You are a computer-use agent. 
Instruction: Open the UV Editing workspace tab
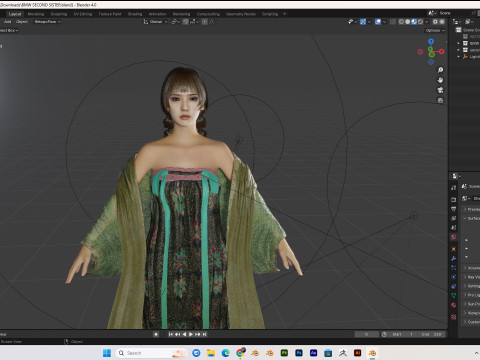[83, 14]
